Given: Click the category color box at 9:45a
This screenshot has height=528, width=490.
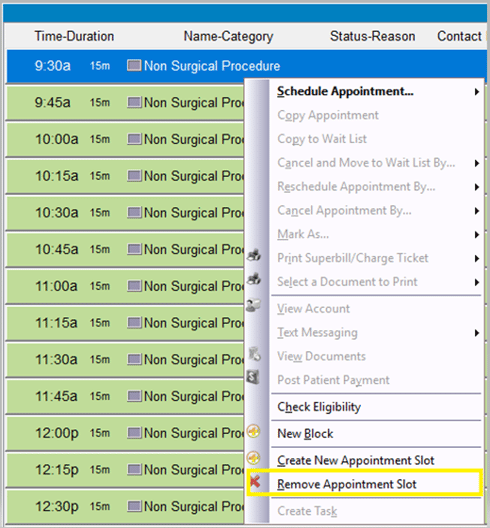Looking at the screenshot, I should (134, 102).
